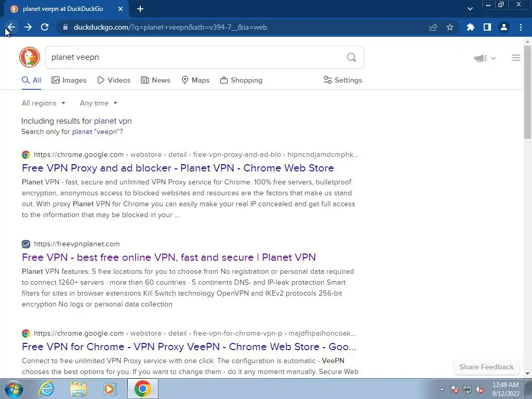Screen dimensions: 532x399
Task: Open freevpnplanet.com URL link
Action: pyautogui.click(x=77, y=244)
